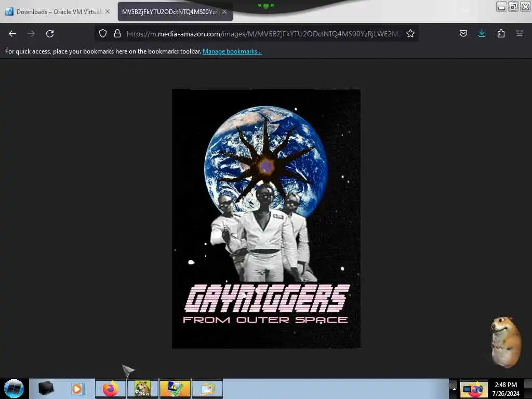Screen dimensions: 532x399
Task: Close the Downloads – Oracle VM VirtualBox tab
Action: 108,11
